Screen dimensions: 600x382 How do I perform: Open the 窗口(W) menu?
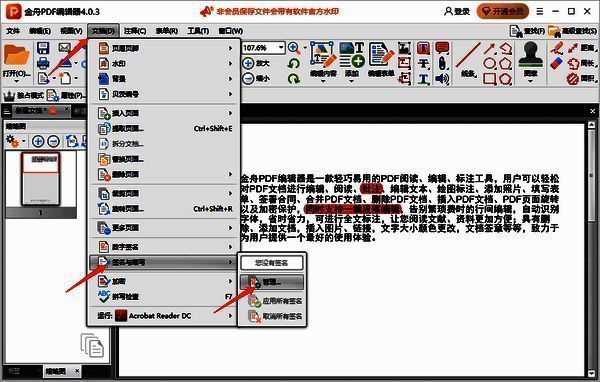click(x=231, y=31)
